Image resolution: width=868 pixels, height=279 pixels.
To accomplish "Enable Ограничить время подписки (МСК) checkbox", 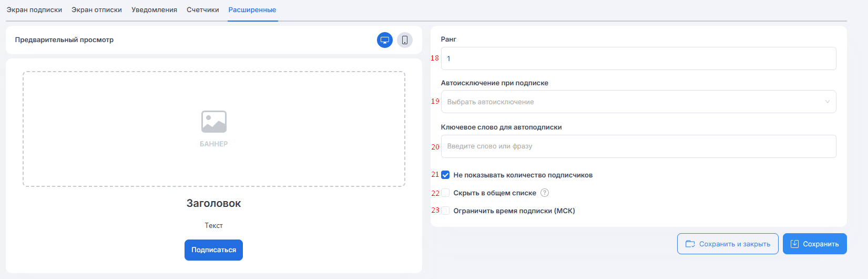I will pos(445,211).
